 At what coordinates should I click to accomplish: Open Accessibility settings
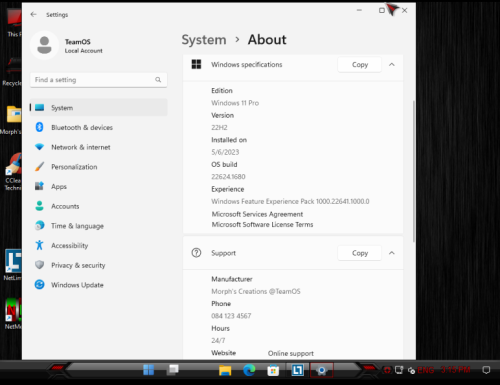click(x=98, y=245)
